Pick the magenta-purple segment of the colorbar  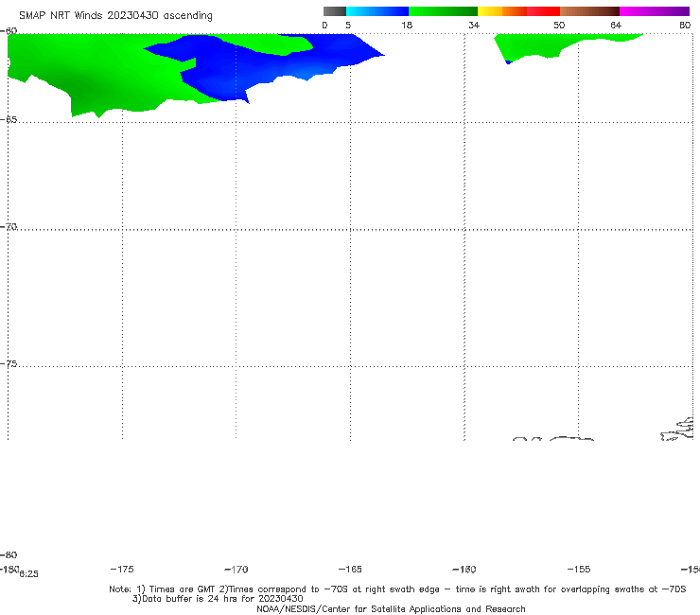coord(655,11)
